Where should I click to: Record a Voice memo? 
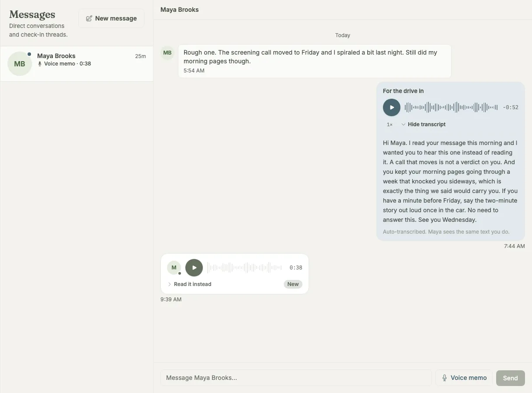464,378
